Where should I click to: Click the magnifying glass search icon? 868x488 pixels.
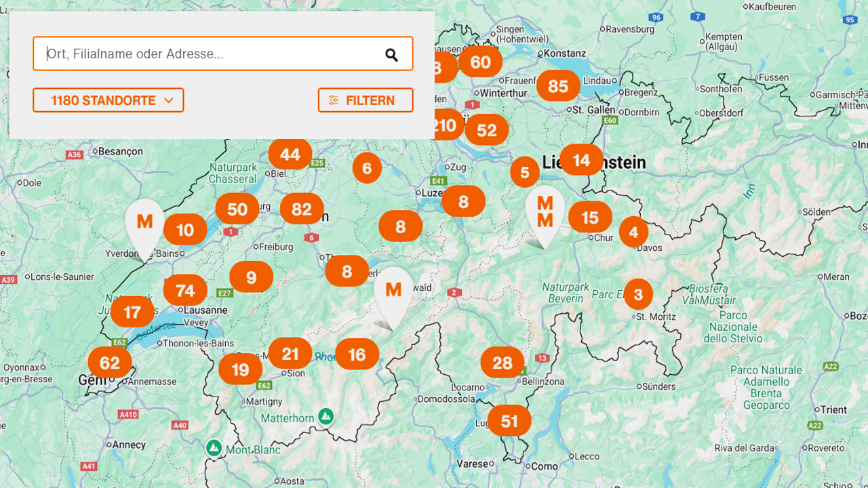point(391,54)
